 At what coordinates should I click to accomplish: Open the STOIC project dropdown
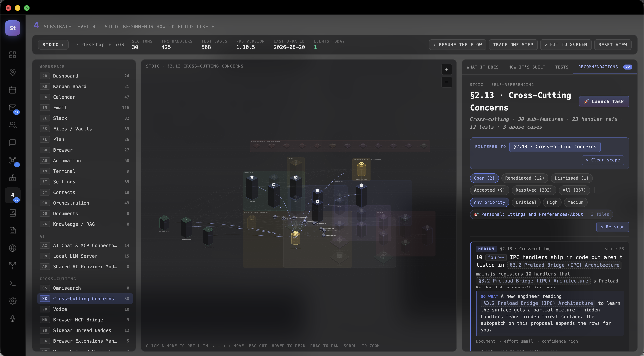[53, 45]
